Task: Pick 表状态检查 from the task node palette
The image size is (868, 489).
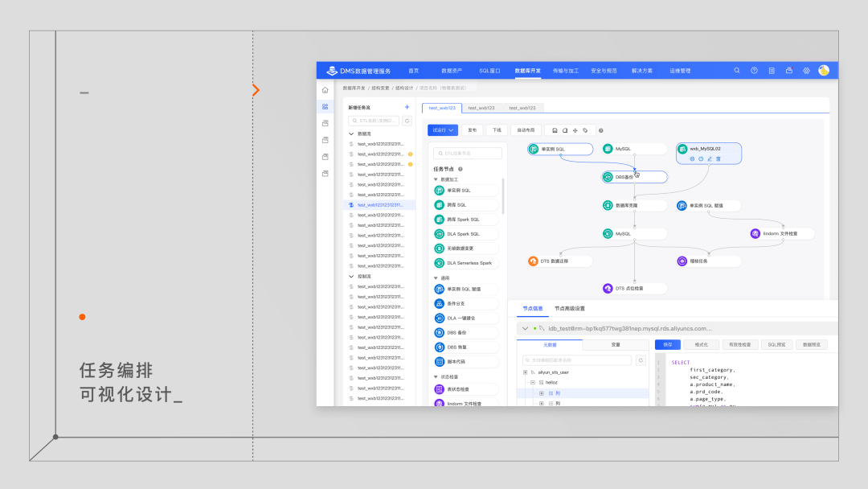Action: [465, 389]
